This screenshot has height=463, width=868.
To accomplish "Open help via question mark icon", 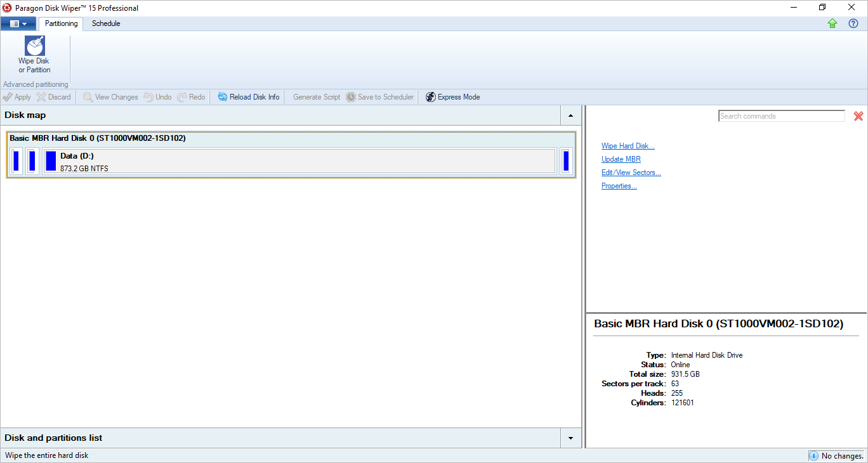I will pos(853,23).
